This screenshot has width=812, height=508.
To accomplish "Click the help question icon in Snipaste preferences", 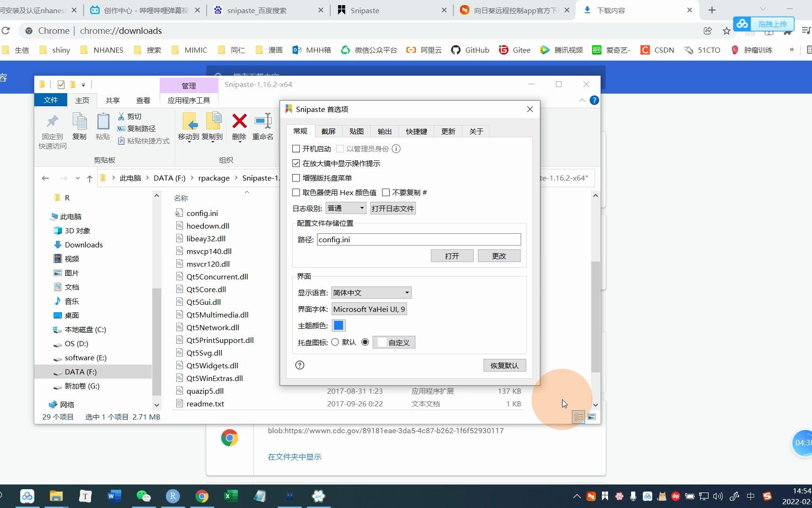I will (x=300, y=365).
